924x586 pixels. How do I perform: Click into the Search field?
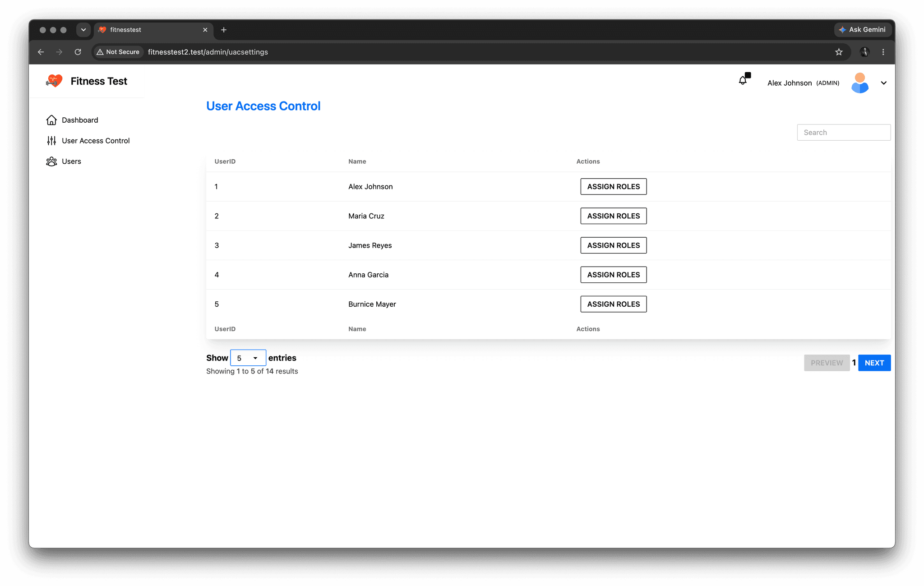tap(844, 133)
